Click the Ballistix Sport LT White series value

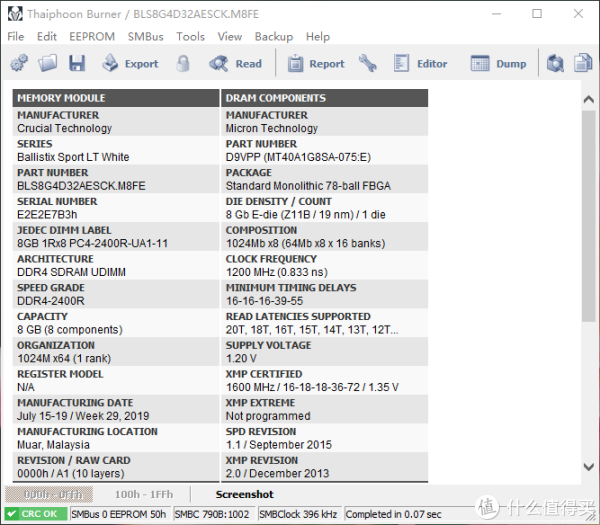tap(73, 157)
